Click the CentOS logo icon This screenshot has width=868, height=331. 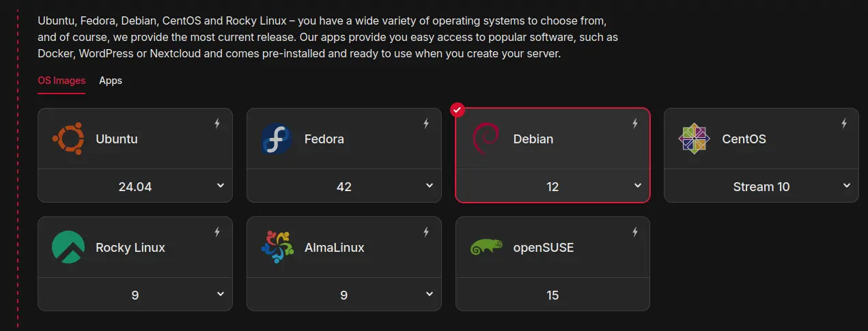695,139
